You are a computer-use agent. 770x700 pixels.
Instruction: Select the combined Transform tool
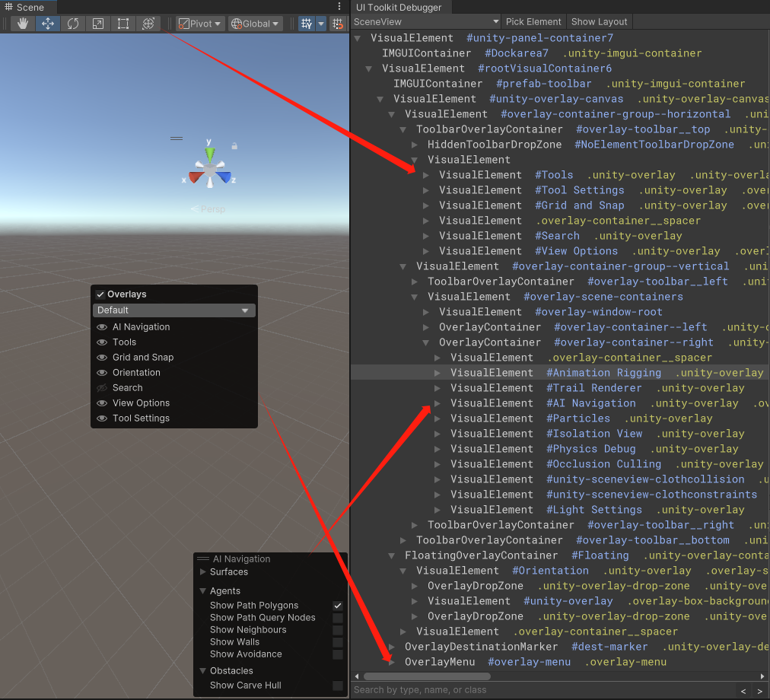tap(148, 24)
